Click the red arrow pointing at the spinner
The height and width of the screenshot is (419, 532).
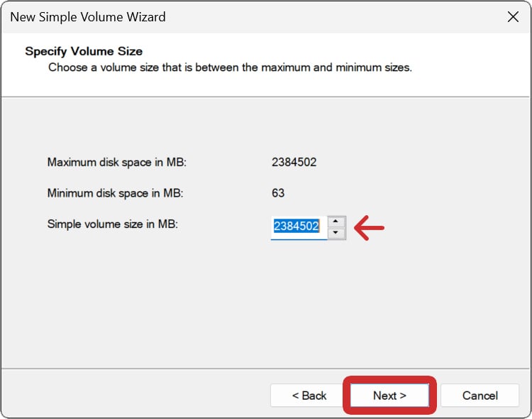coord(369,228)
